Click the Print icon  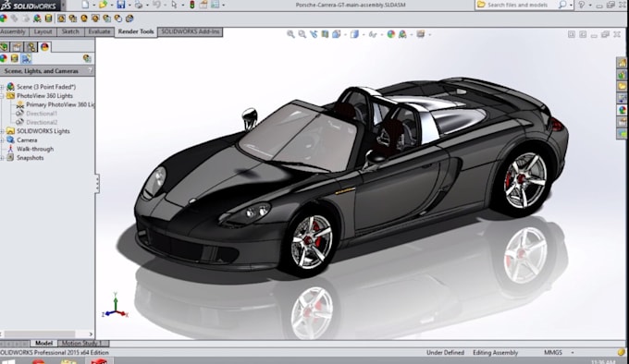pyautogui.click(x=139, y=5)
